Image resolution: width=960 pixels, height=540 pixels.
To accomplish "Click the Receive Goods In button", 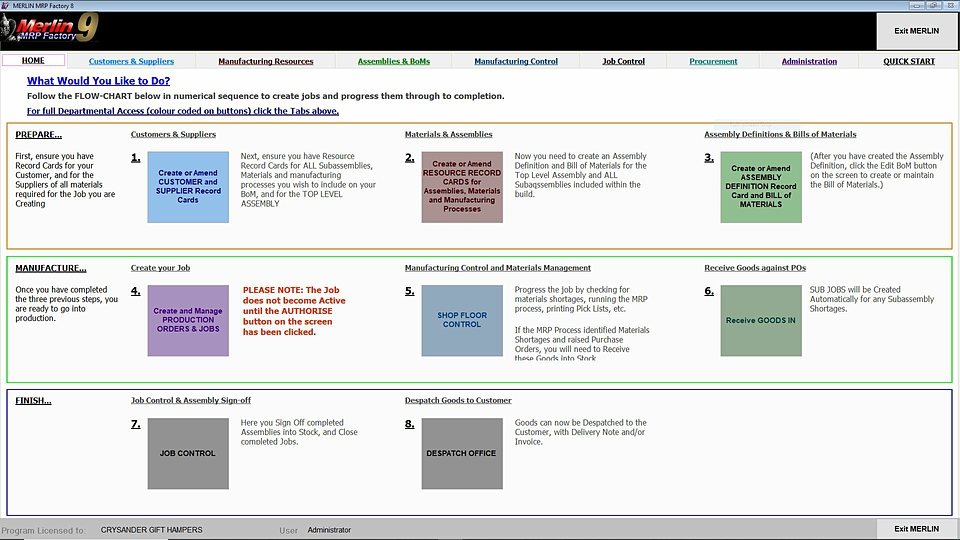I will pos(761,320).
